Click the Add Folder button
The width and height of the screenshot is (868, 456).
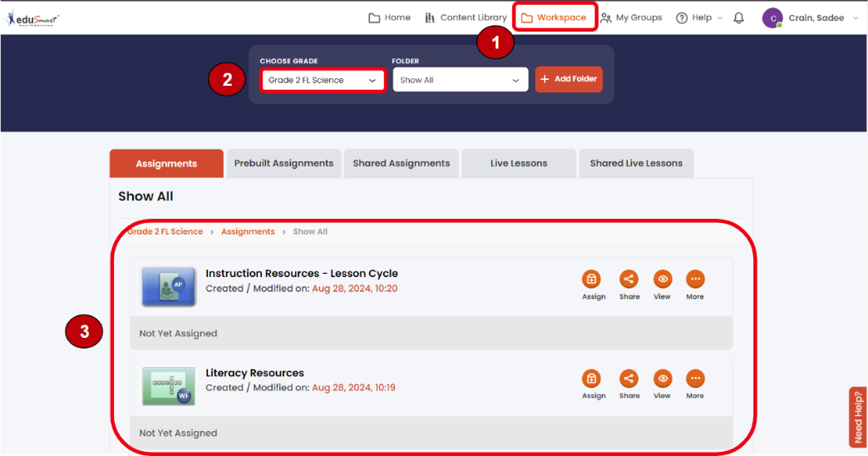(569, 79)
